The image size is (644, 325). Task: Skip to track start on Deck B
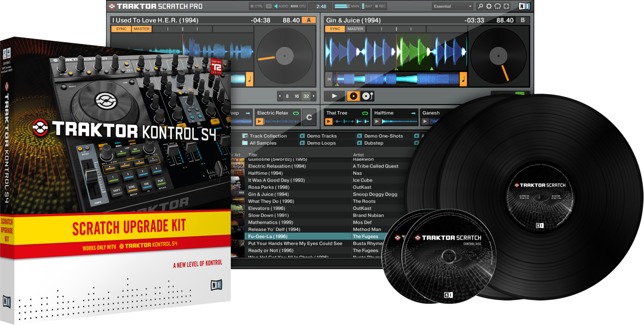point(329,79)
